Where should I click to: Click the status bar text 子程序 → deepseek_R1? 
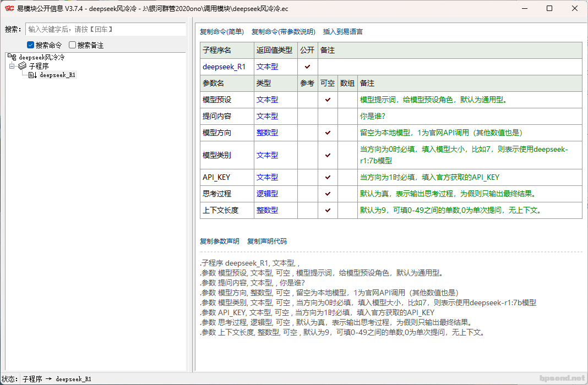coord(57,379)
